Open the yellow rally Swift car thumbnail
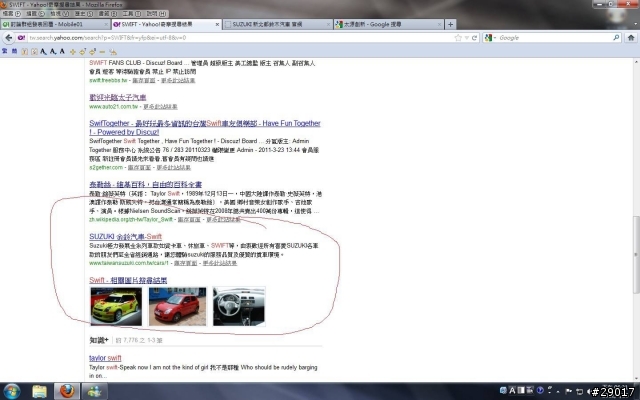Screen dimensions: 640x400 point(116,307)
